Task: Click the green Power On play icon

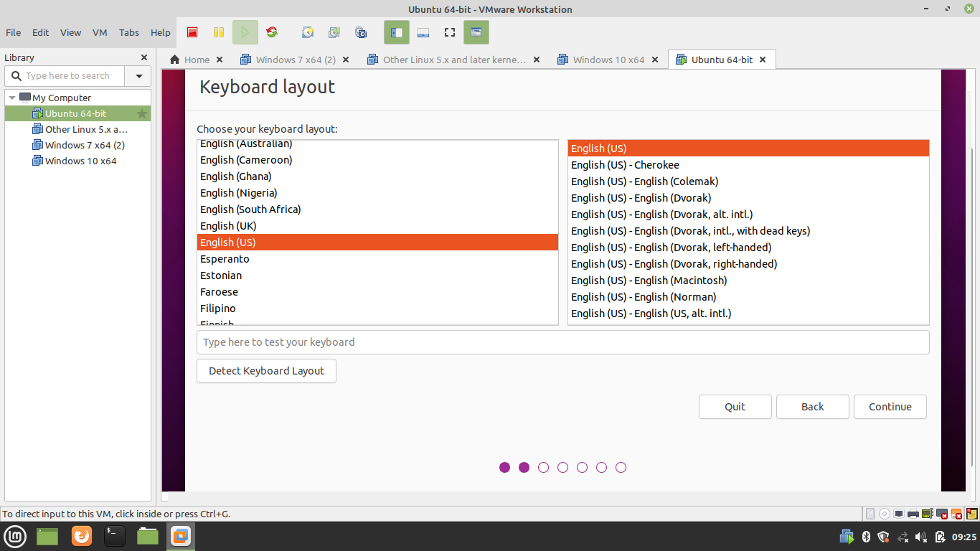Action: [245, 32]
